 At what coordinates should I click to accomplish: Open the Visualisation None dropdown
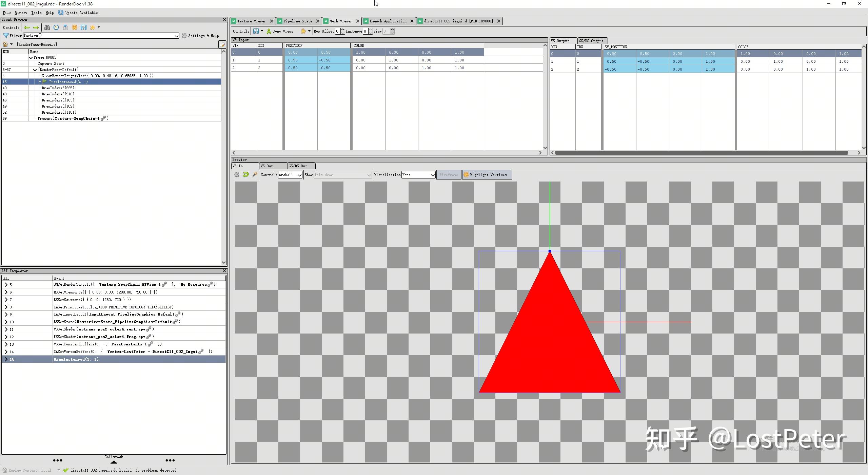(x=418, y=175)
